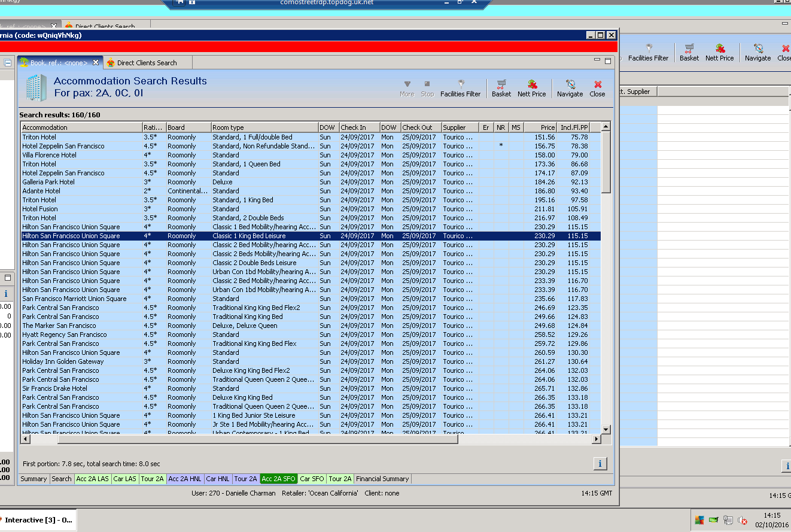Viewport: 791px width, 532px height.
Task: Open the Facilities Filter tool
Action: click(460, 89)
